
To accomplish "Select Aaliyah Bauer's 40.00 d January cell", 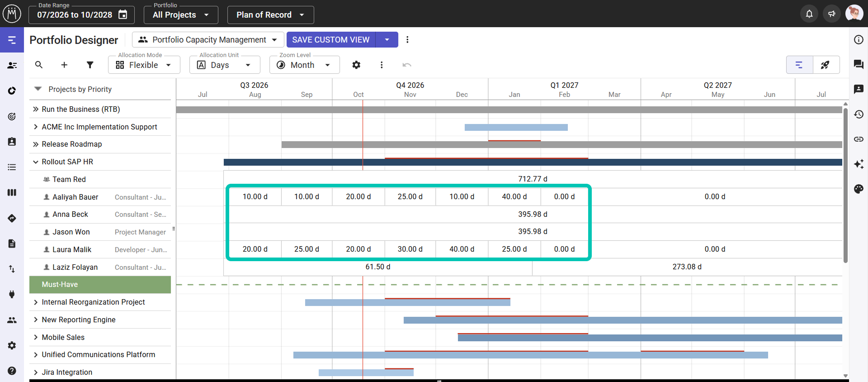I will tap(514, 197).
